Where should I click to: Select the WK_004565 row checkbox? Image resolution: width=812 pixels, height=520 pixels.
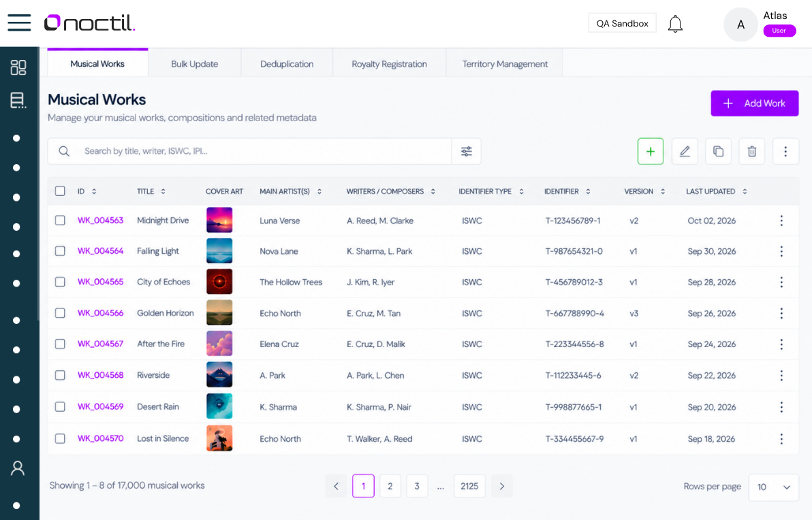tap(60, 282)
